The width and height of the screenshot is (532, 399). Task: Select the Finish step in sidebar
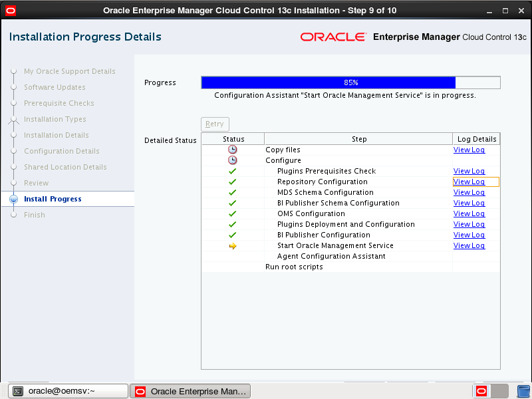35,215
